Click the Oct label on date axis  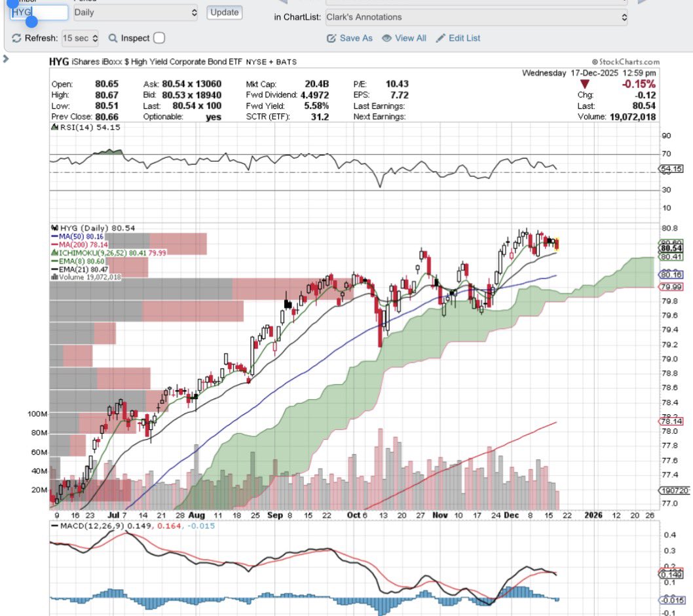point(354,515)
